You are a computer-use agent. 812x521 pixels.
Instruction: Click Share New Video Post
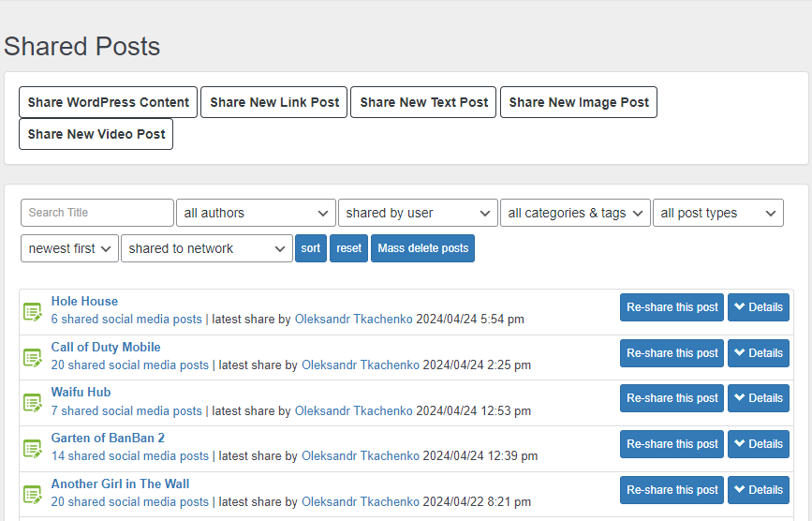(96, 134)
